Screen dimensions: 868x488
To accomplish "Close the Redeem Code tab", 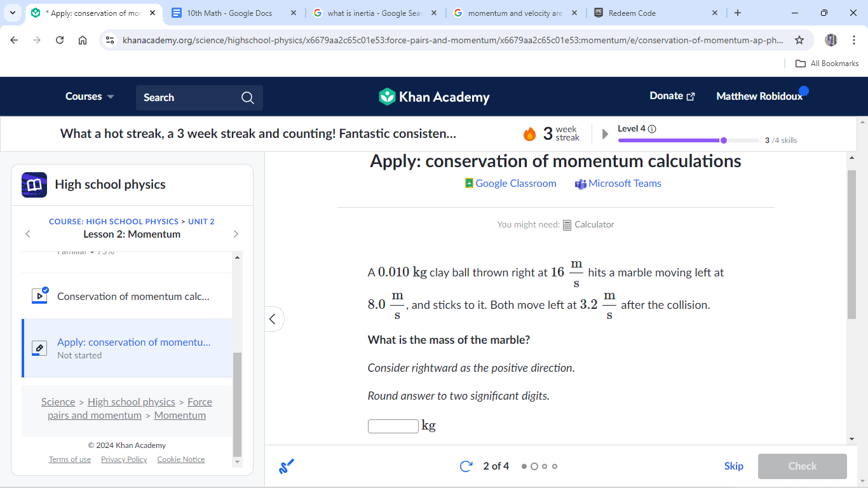I will click(715, 13).
